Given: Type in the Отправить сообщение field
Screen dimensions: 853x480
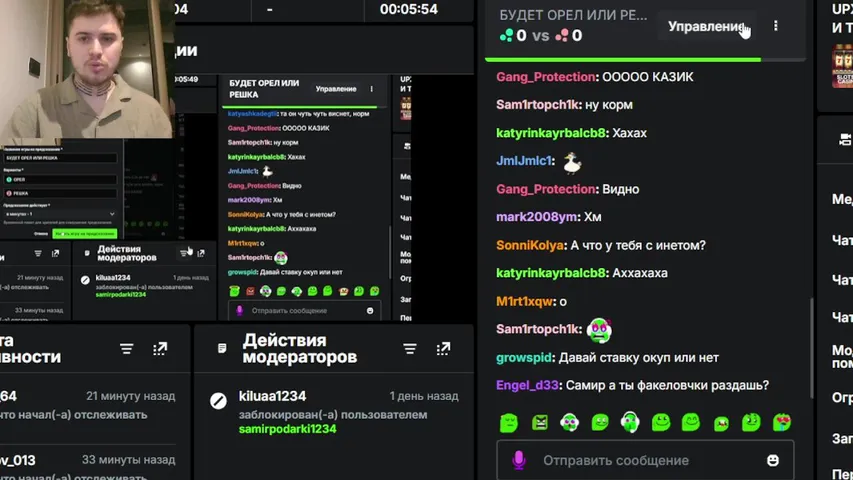Looking at the screenshot, I should pyautogui.click(x=645, y=460).
